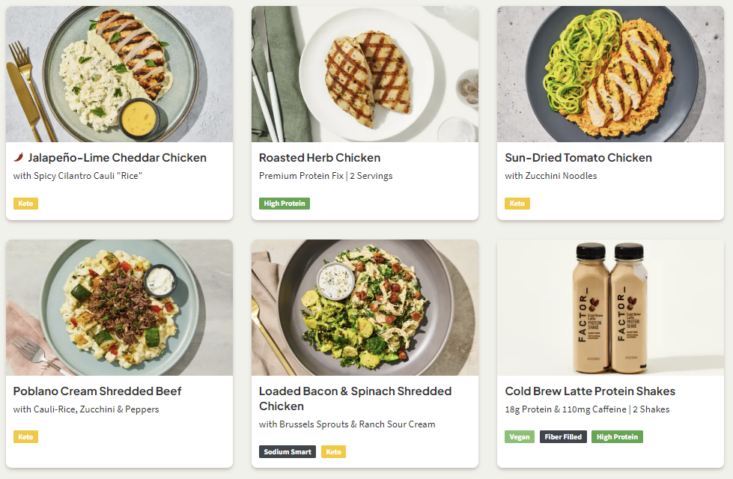Viewport: 733px width, 479px height.
Task: View Poblano Cream Shredded Beef photo
Action: pyautogui.click(x=119, y=307)
